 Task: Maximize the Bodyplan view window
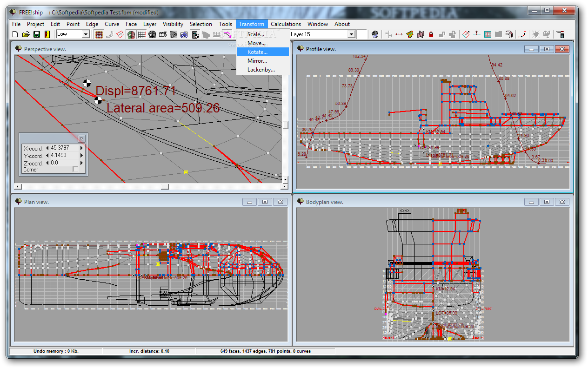[x=547, y=202]
